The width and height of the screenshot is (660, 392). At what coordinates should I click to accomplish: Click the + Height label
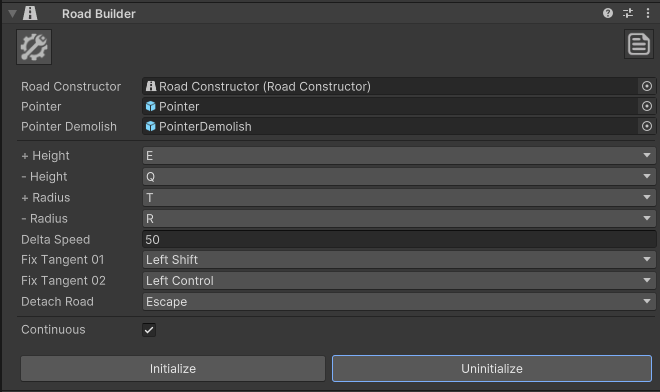tap(45, 156)
